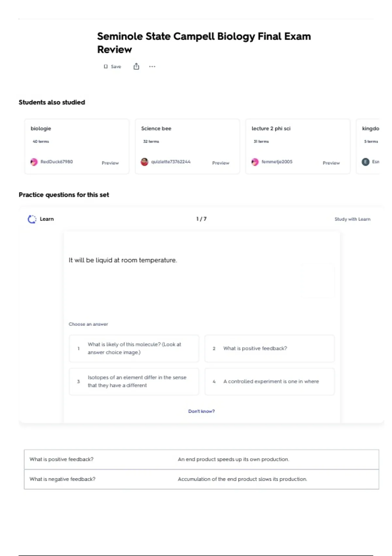Click the Don't know? link

201,411
